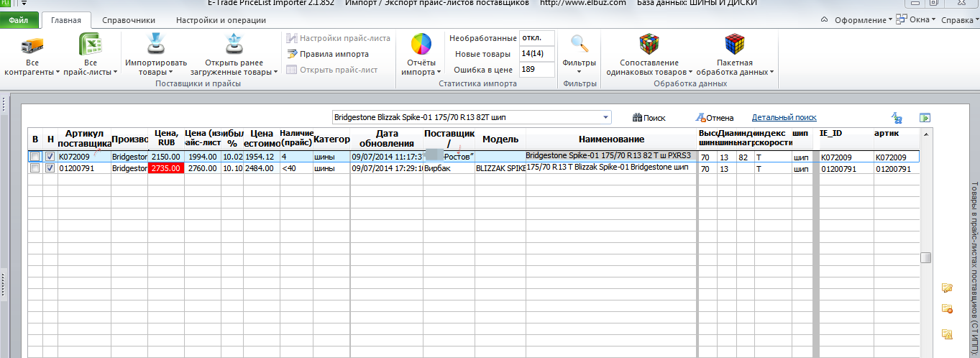This screenshot has height=358, width=980.
Task: Click the IE_ID column header
Action: tap(846, 139)
